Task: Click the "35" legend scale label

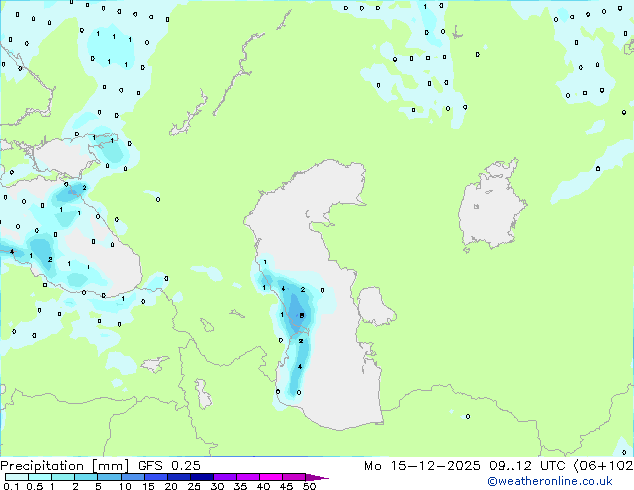Action: coord(240,486)
